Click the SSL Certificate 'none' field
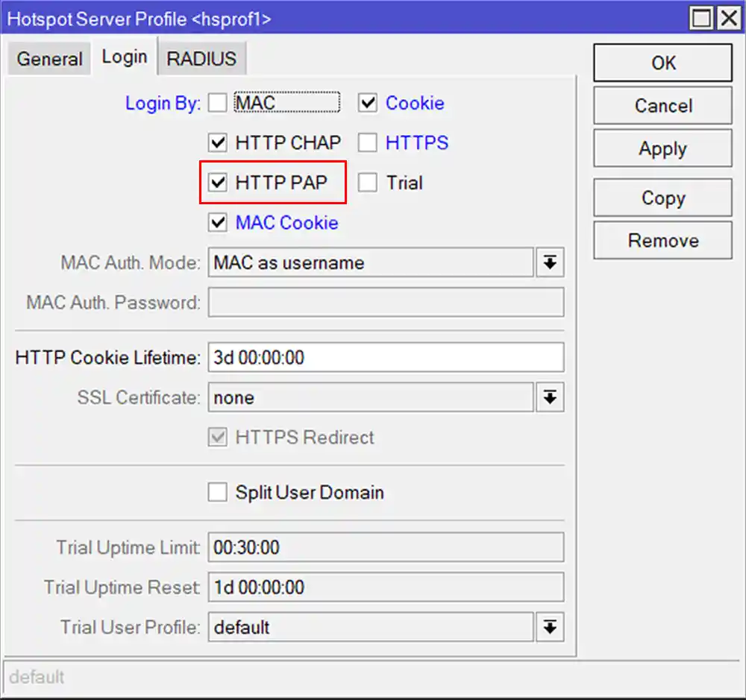746x700 pixels. 371,397
